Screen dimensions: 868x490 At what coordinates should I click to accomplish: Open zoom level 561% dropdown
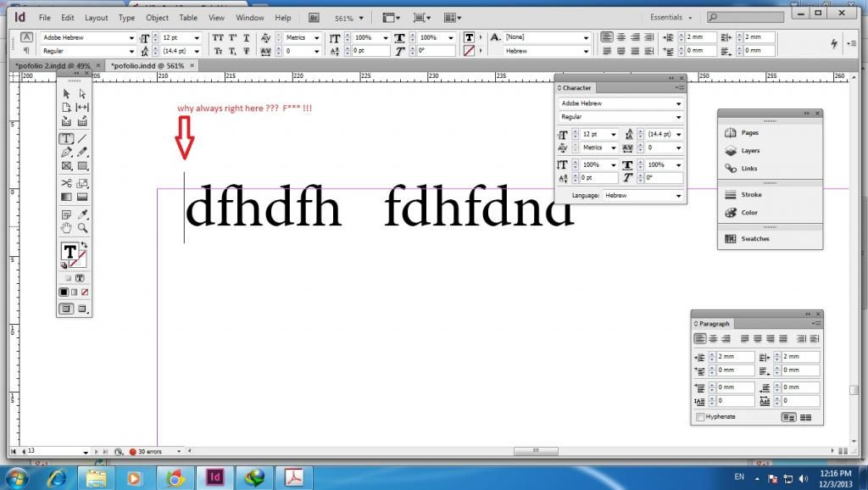[x=361, y=19]
